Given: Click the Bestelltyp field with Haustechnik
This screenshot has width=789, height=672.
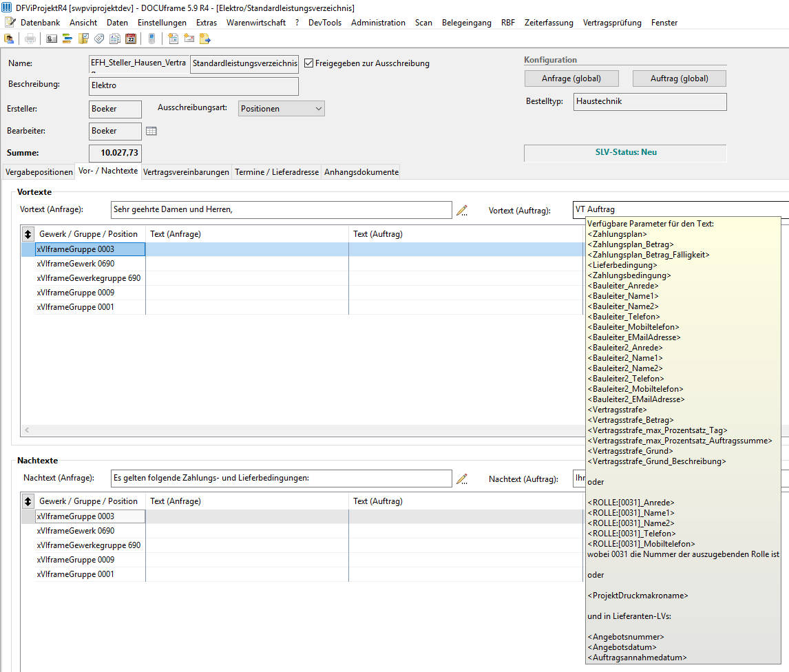Looking at the screenshot, I should [650, 102].
